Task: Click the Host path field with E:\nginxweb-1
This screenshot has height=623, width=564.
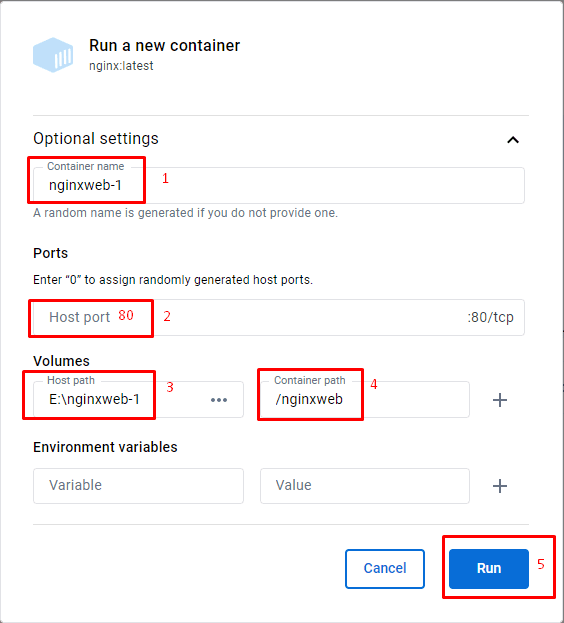Action: (119, 399)
